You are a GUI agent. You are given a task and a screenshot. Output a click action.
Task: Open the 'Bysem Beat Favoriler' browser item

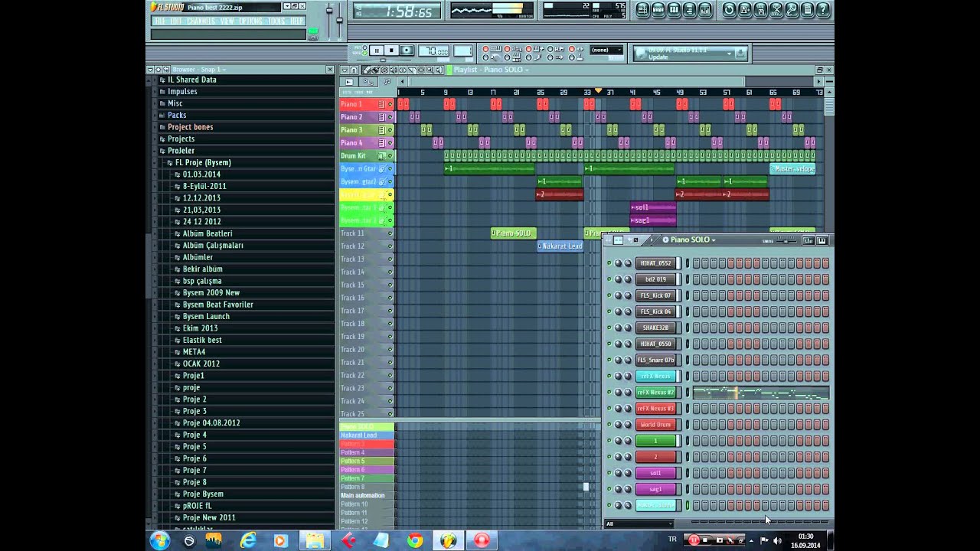pyautogui.click(x=218, y=305)
